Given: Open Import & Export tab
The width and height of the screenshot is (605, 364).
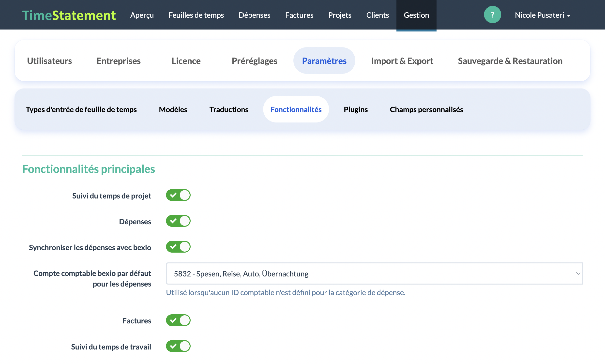Looking at the screenshot, I should (402, 61).
